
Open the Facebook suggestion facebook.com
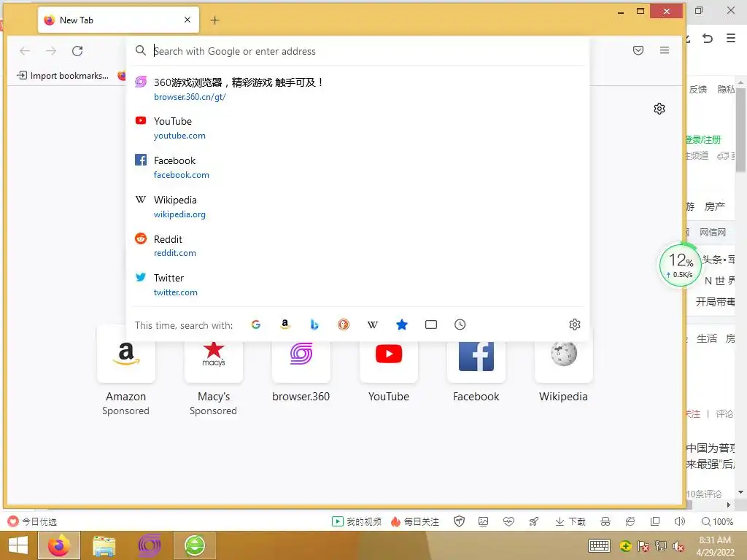357,168
